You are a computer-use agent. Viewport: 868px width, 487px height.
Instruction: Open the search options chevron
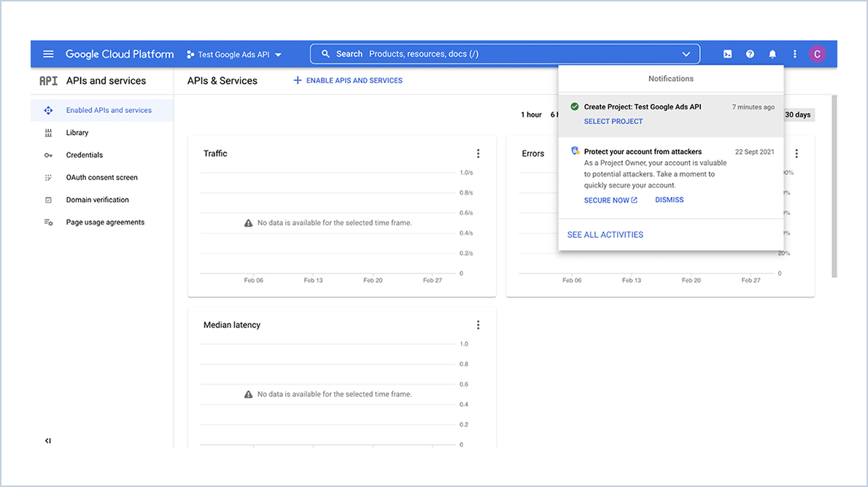(x=686, y=53)
